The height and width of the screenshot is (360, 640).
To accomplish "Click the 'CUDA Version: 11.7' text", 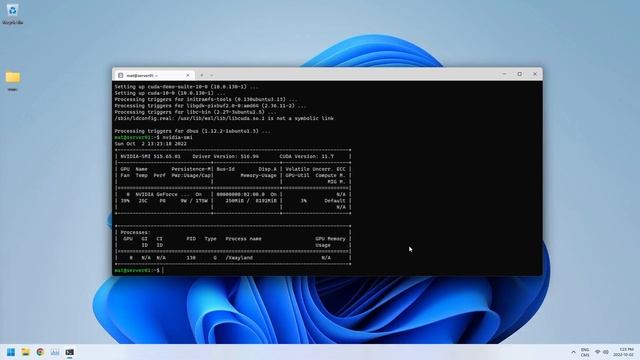I will (307, 156).
